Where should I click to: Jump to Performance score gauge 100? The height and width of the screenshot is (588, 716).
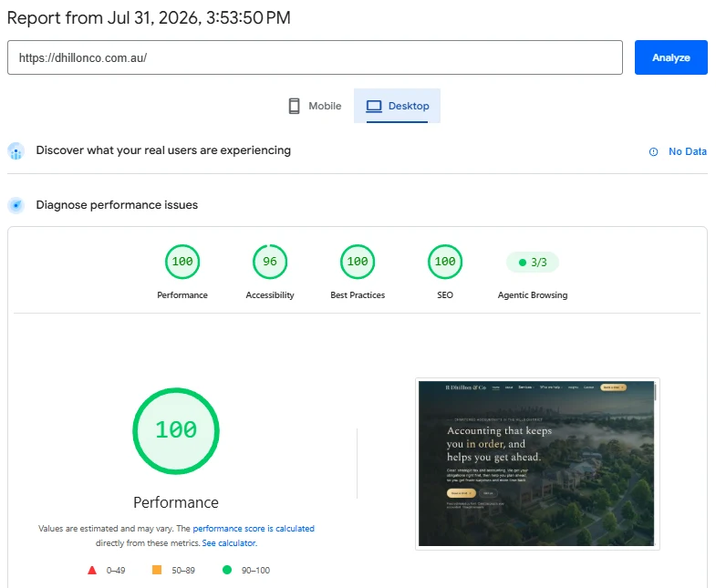(182, 262)
